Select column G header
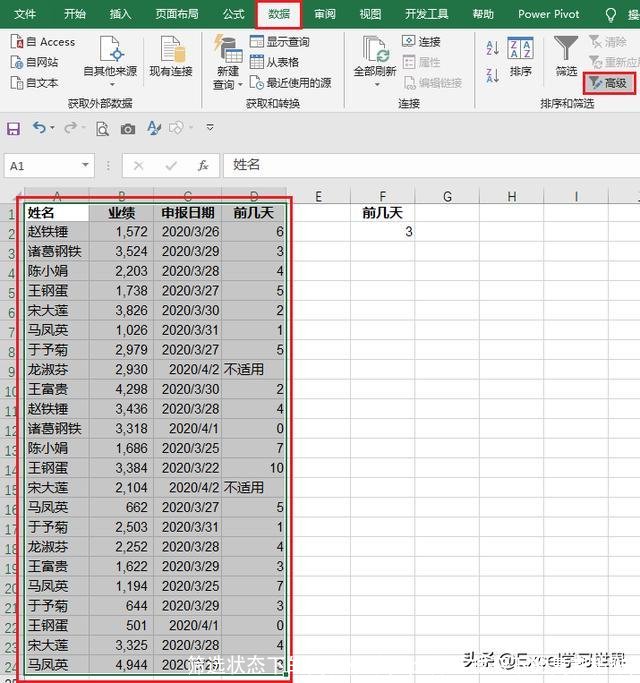This screenshot has width=640, height=683. pyautogui.click(x=447, y=196)
